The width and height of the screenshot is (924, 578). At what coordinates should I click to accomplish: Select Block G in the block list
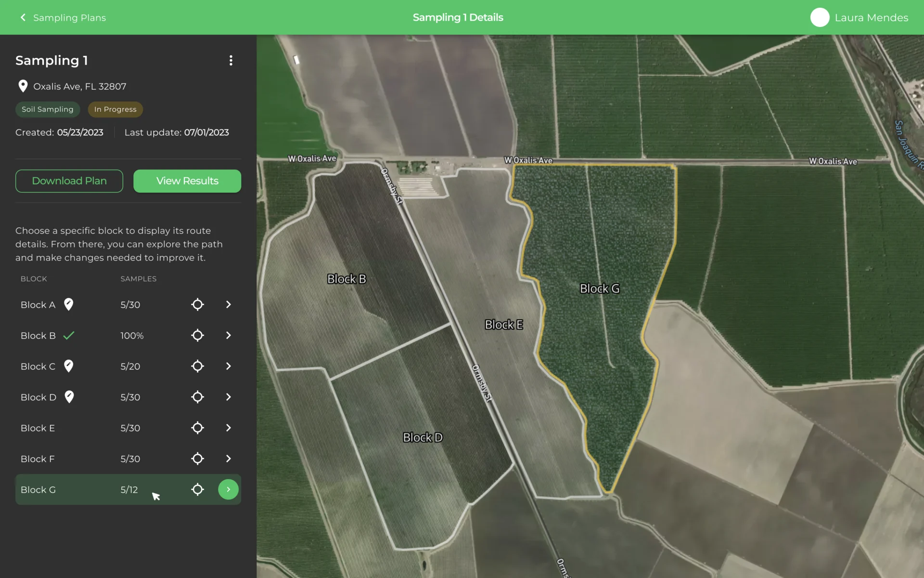click(x=128, y=489)
